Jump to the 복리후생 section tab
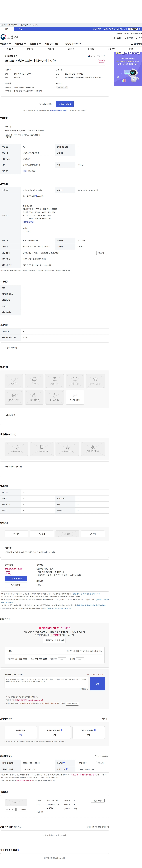This screenshot has height=868, width=142. (71, 49)
